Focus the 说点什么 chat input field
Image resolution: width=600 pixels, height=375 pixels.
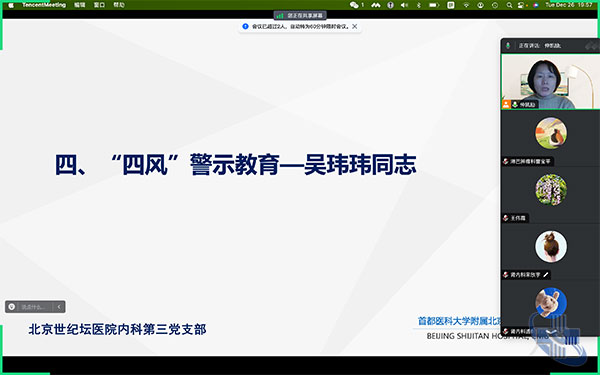34,307
